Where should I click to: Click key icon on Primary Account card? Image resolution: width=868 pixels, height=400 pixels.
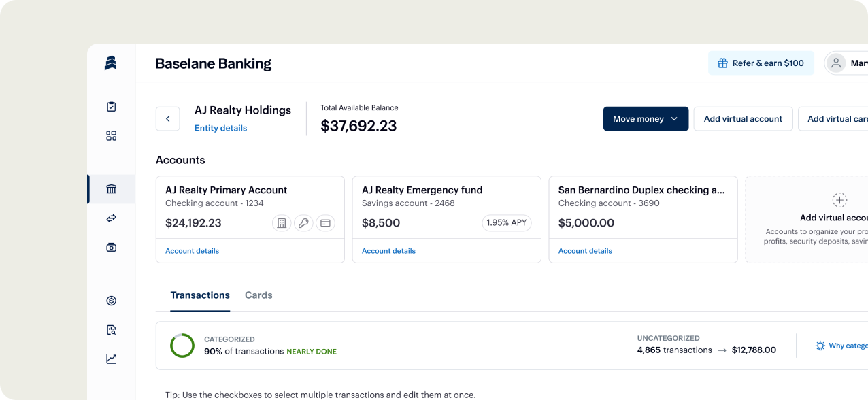coord(303,222)
